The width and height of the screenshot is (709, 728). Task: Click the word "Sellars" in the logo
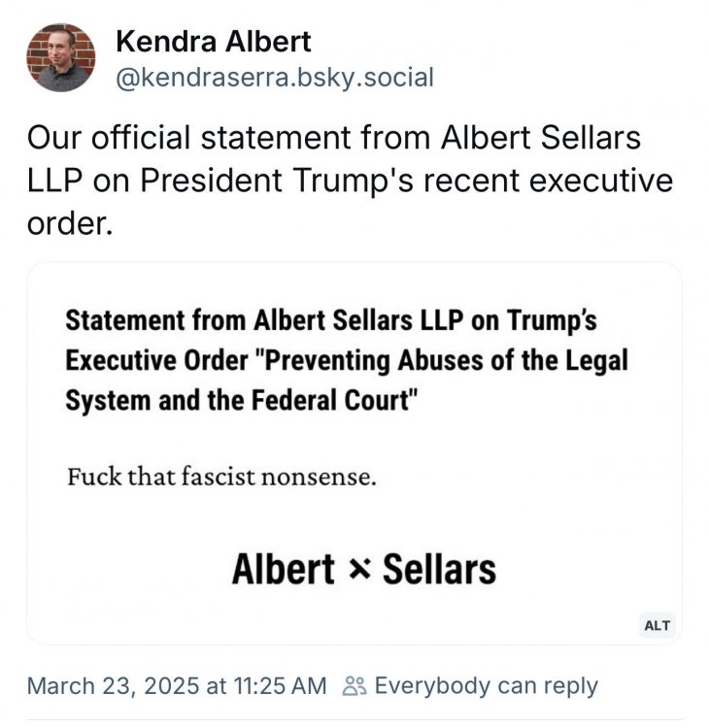(x=439, y=570)
